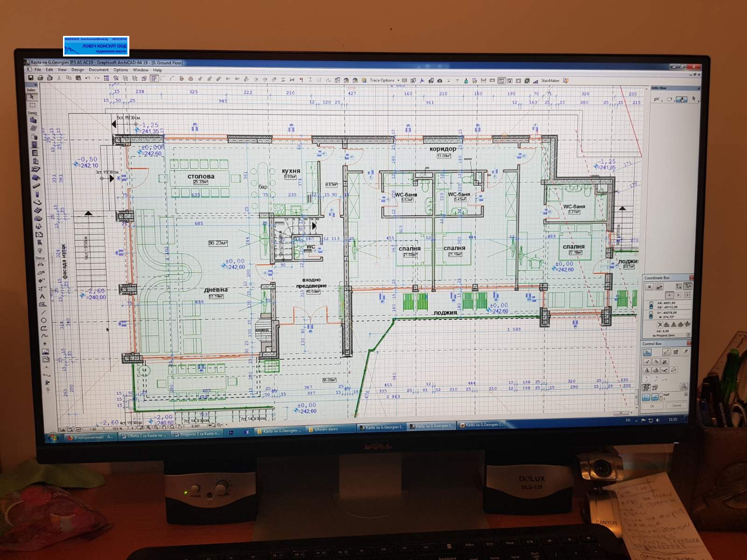Viewport: 747px width, 560px height.
Task: Click the Eyedropper icon in Control Box
Action: pyautogui.click(x=685, y=352)
